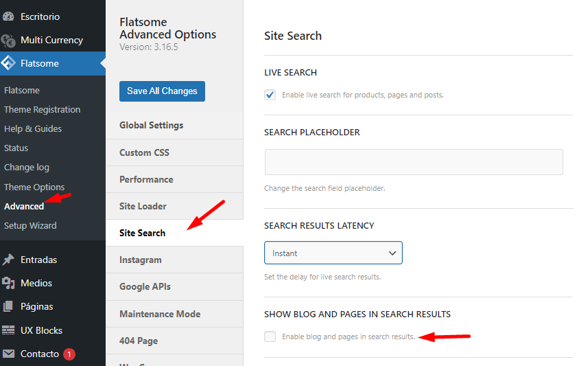Select the Site Search tab

[x=174, y=233]
